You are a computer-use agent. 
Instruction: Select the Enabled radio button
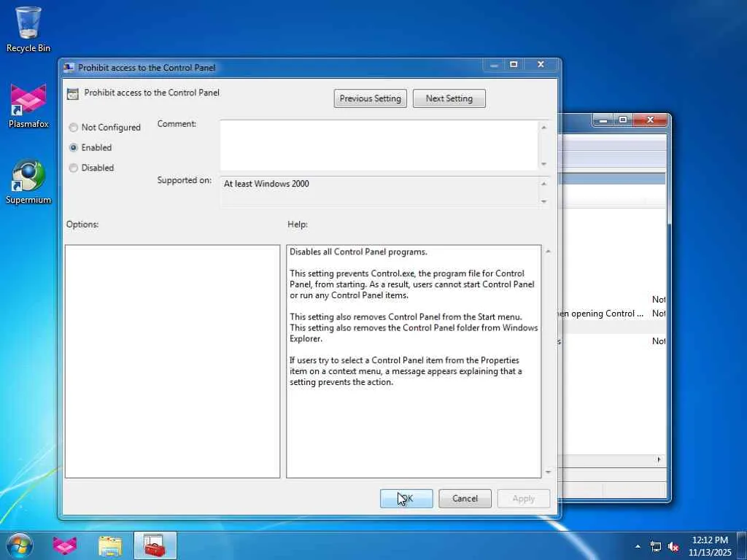coord(74,147)
